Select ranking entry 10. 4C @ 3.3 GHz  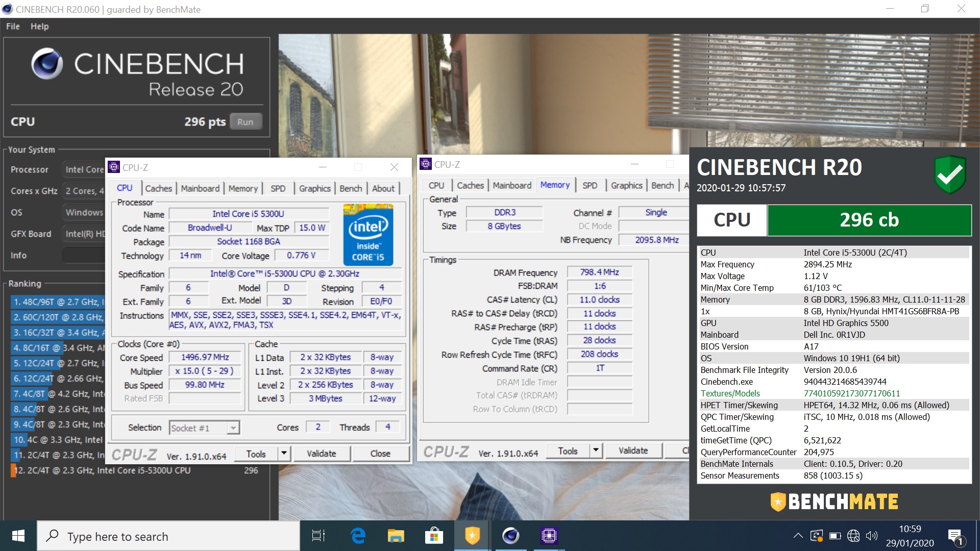58,440
